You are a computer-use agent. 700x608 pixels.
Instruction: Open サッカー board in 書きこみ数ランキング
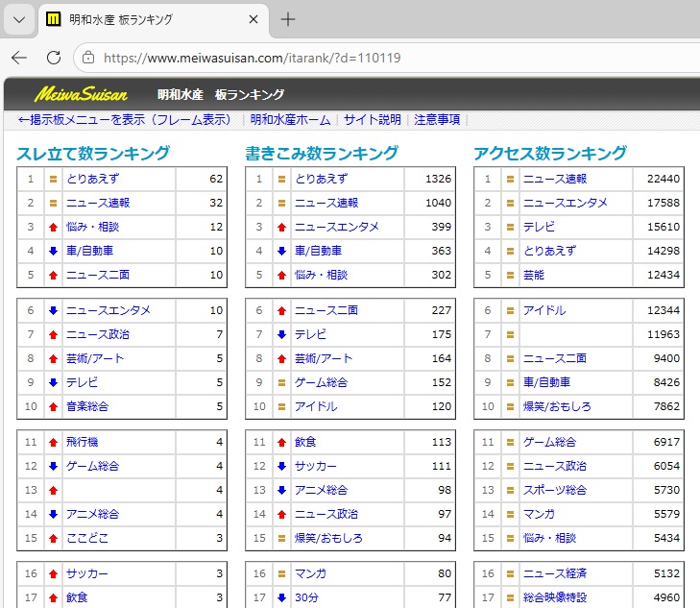[x=315, y=466]
